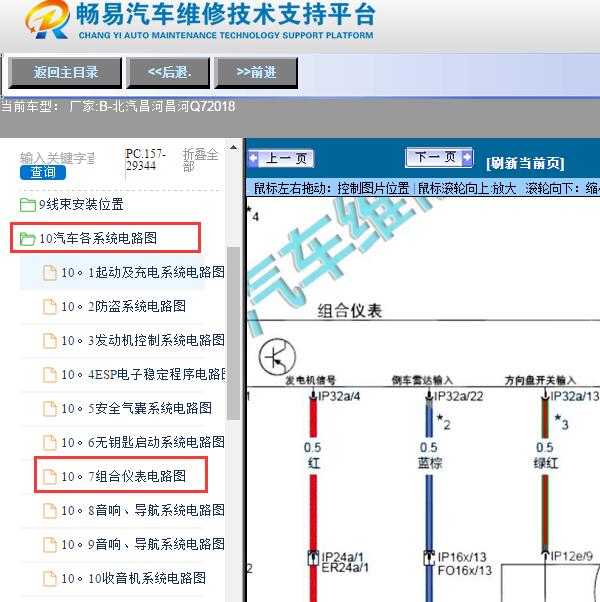Click the open folder icon of 10汽车各系统电路图
600x602 pixels.
(x=28, y=239)
